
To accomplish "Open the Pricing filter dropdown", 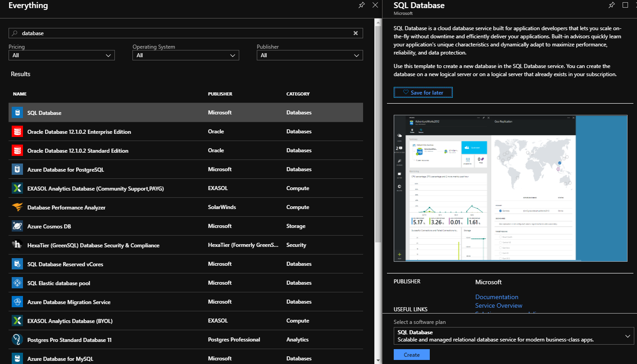I will coord(62,55).
